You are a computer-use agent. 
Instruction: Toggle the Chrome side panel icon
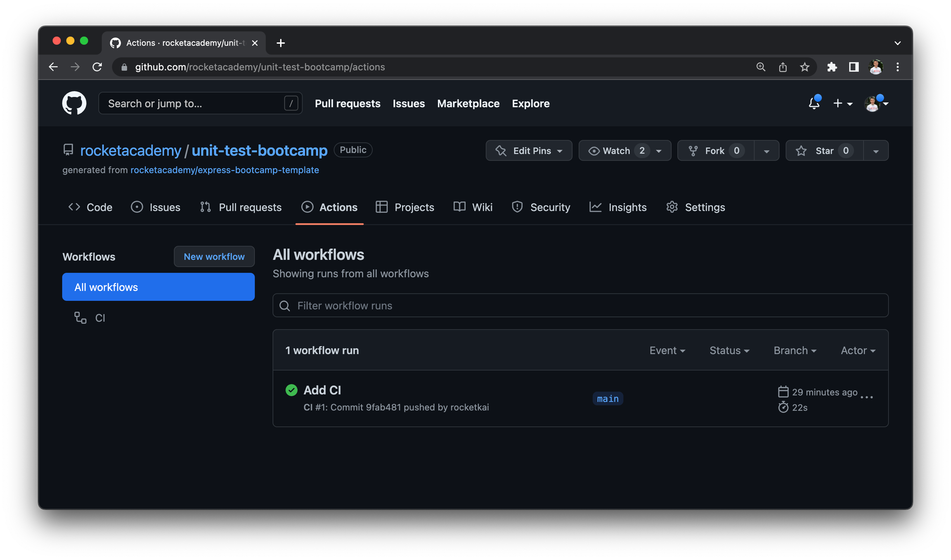(x=854, y=67)
